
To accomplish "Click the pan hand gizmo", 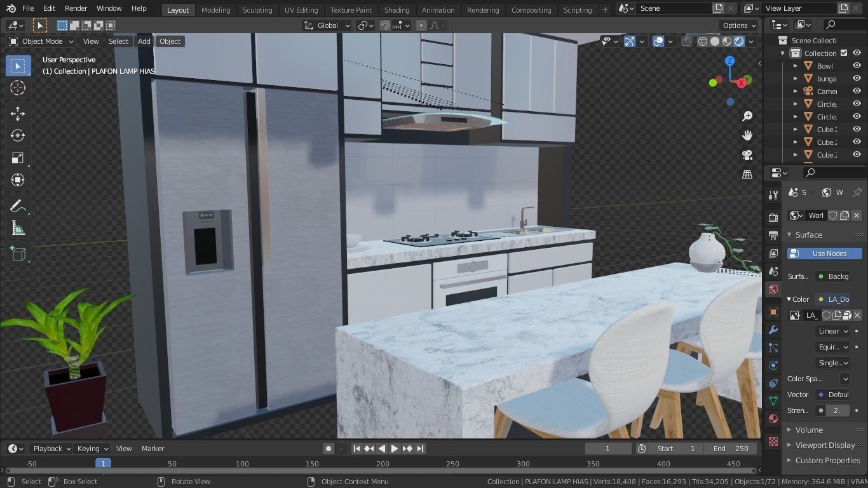I will [x=747, y=135].
